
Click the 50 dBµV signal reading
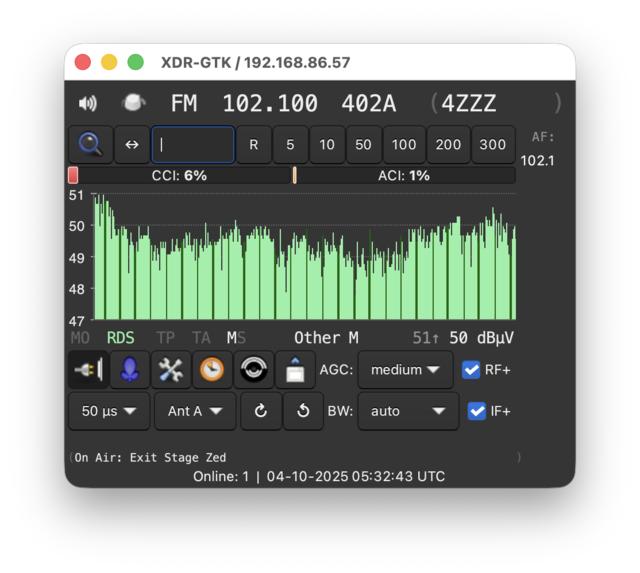[x=481, y=338]
